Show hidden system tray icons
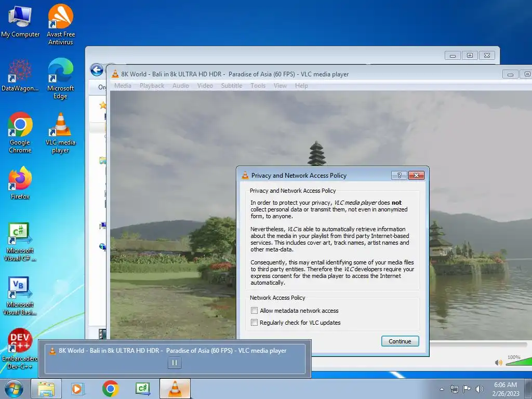532x399 pixels. pyautogui.click(x=442, y=389)
